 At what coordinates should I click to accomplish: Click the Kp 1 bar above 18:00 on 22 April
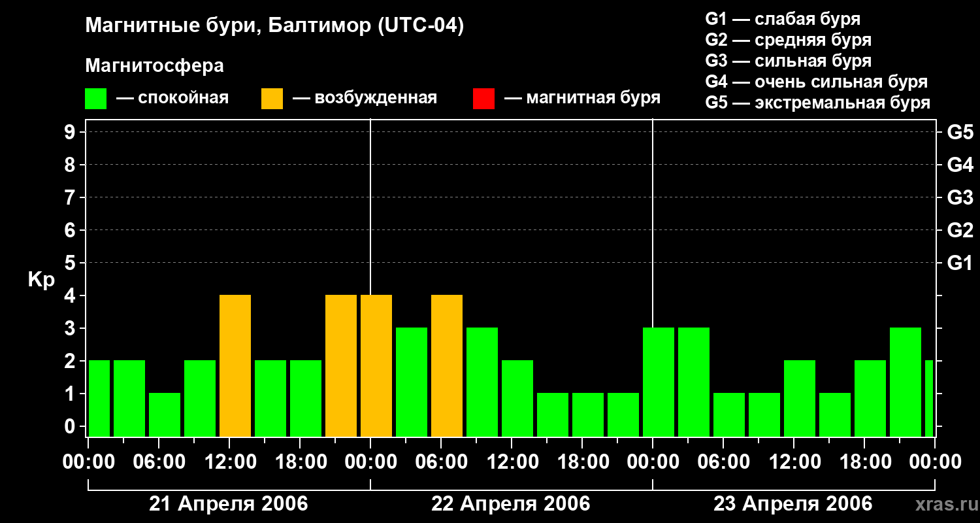click(x=588, y=415)
